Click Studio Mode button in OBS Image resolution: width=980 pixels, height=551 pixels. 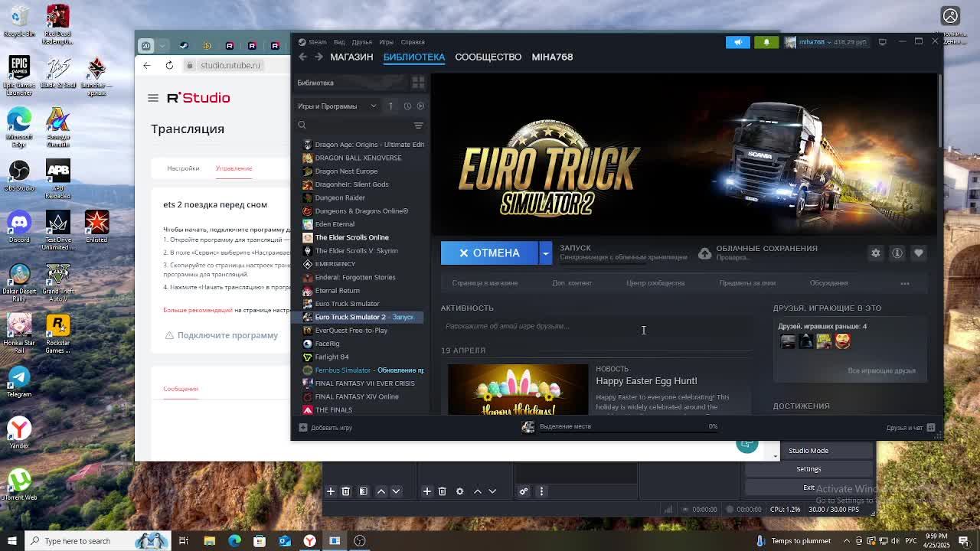[808, 451]
